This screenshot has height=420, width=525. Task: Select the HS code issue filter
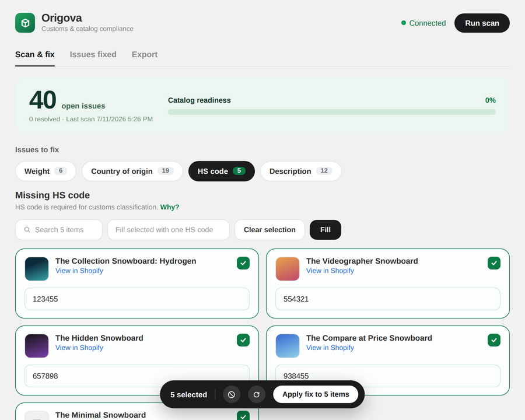click(221, 171)
